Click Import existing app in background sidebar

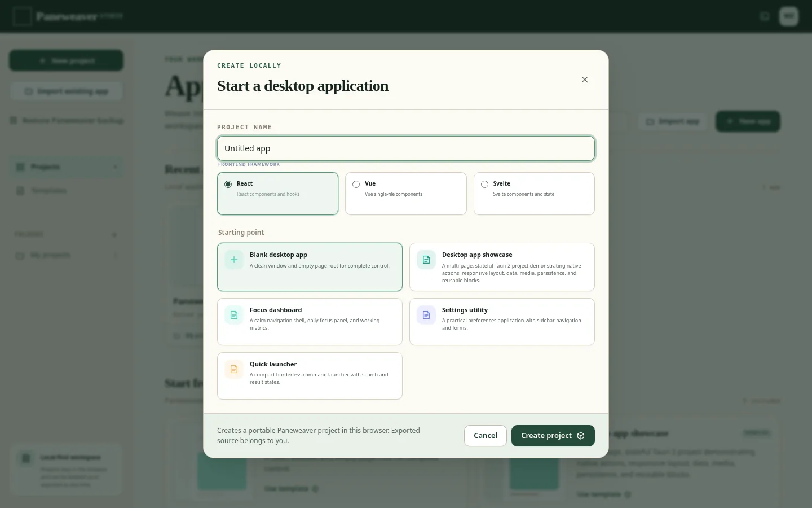pos(66,91)
